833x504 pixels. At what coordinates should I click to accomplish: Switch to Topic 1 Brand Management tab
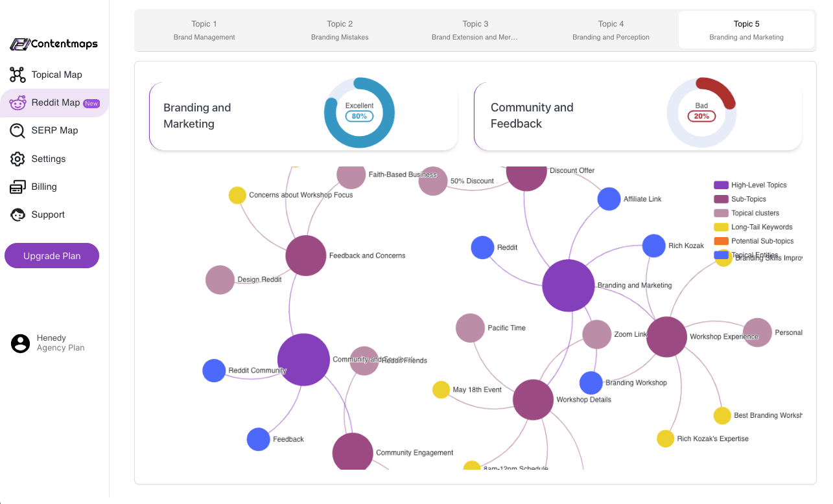pos(204,30)
